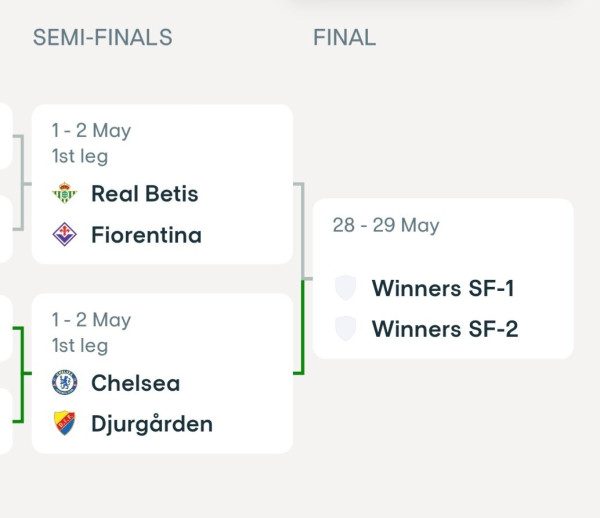The width and height of the screenshot is (600, 518).
Task: Click the placeholder shield beside Winners SF-1
Action: coord(346,288)
